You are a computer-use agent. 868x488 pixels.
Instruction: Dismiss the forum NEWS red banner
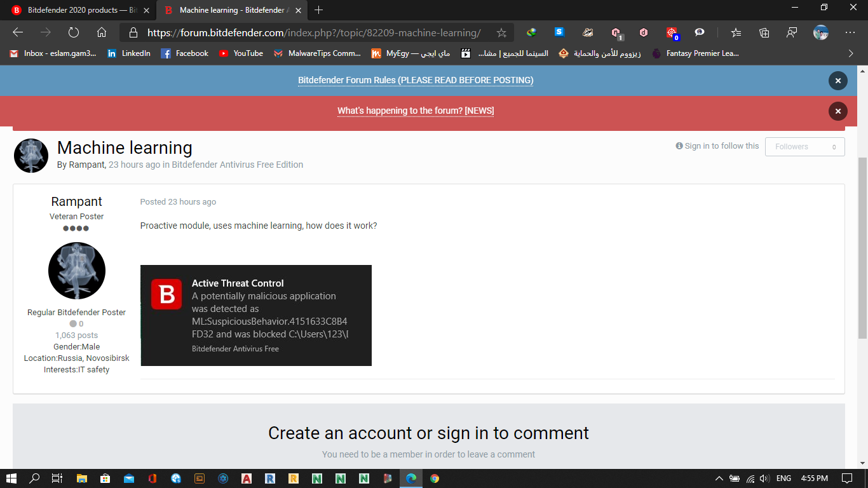point(838,111)
